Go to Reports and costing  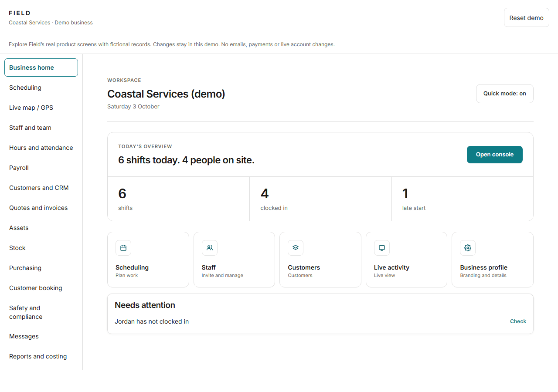pyautogui.click(x=41, y=356)
